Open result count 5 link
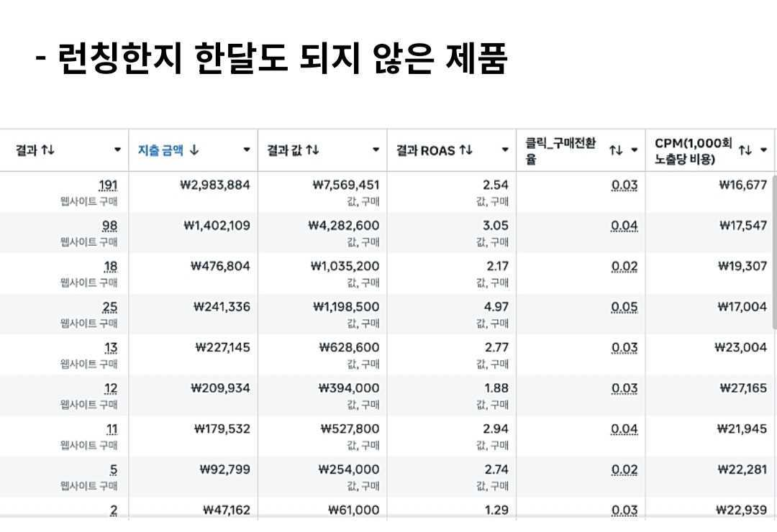The image size is (777, 532). 114,470
